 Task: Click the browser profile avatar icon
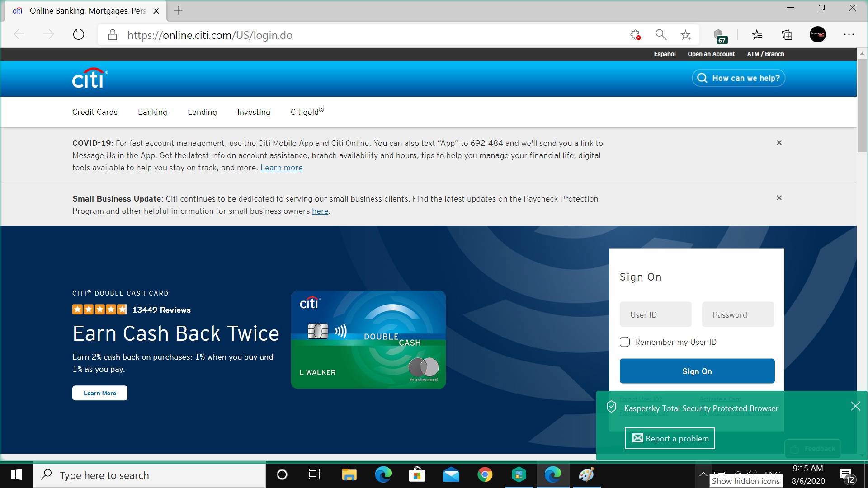click(817, 34)
